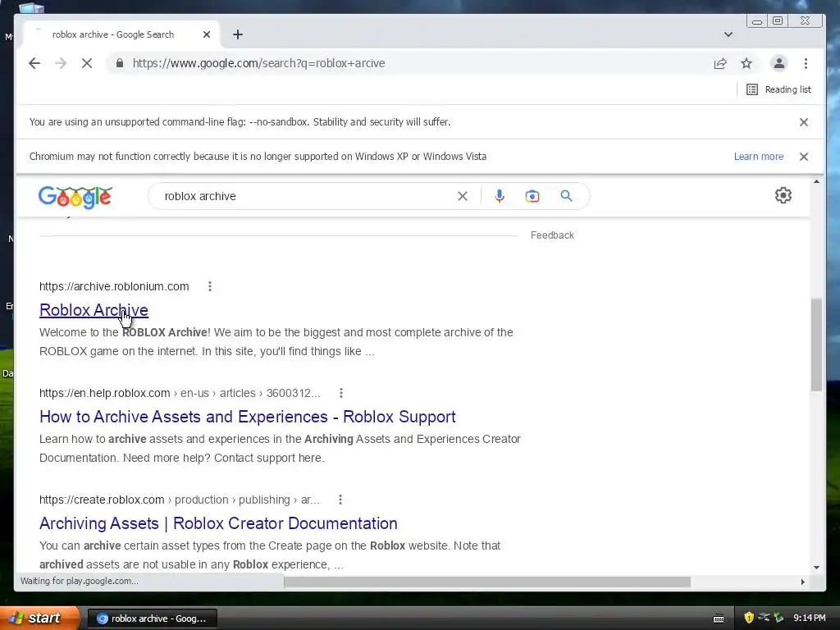
Task: Open Google quick settings gear
Action: tap(783, 195)
